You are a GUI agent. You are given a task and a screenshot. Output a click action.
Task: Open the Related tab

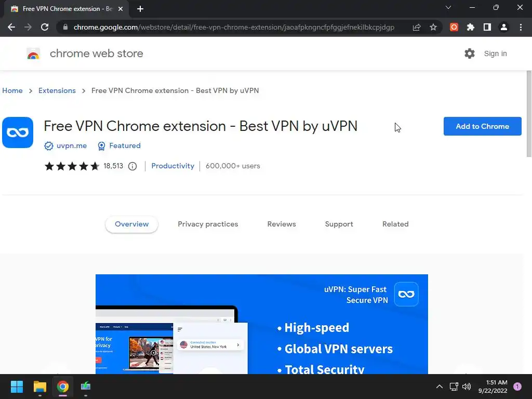point(395,224)
